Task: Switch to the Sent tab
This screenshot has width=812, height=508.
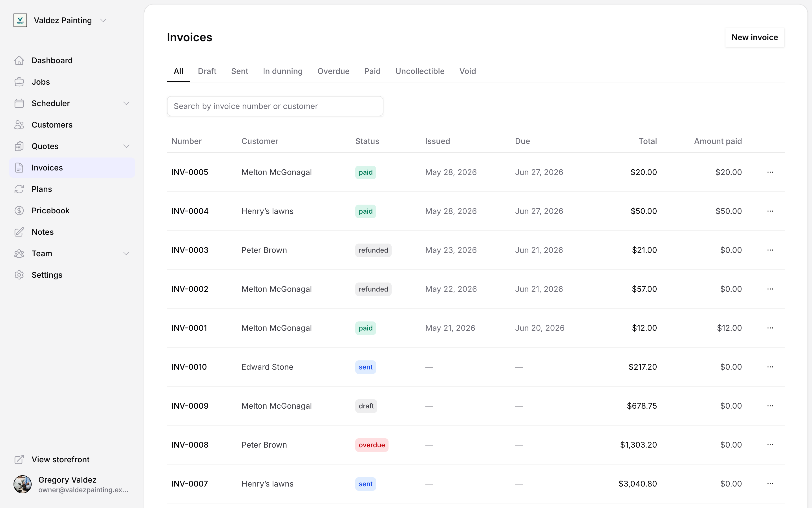Action: pyautogui.click(x=240, y=71)
